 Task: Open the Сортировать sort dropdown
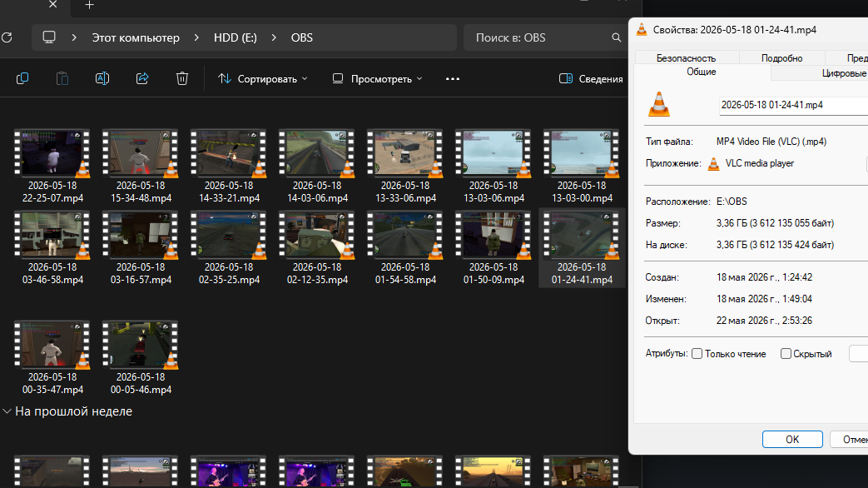pos(262,78)
